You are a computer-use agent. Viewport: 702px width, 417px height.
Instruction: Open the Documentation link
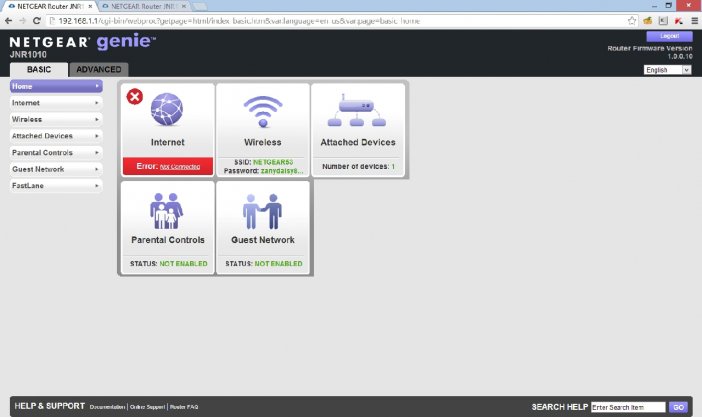tap(107, 407)
